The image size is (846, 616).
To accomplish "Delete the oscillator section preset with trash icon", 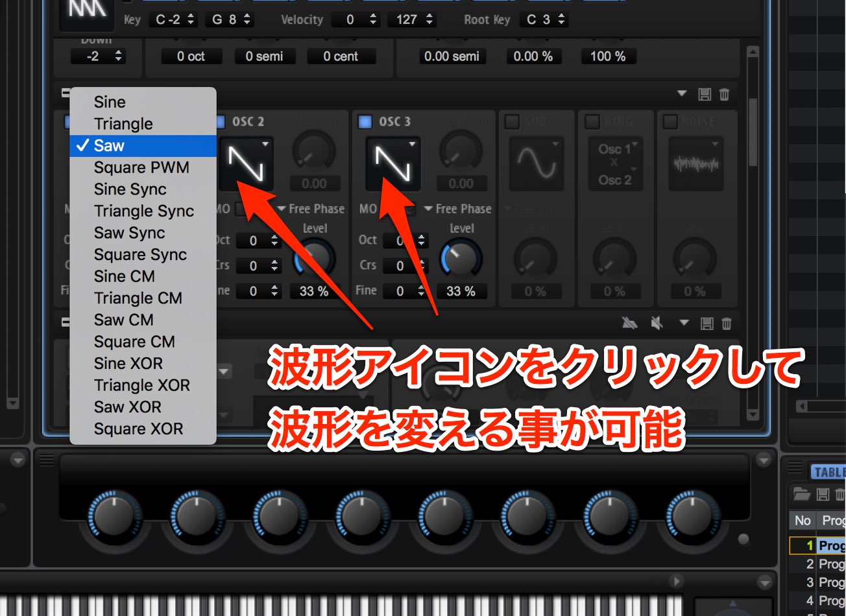I will tap(725, 95).
